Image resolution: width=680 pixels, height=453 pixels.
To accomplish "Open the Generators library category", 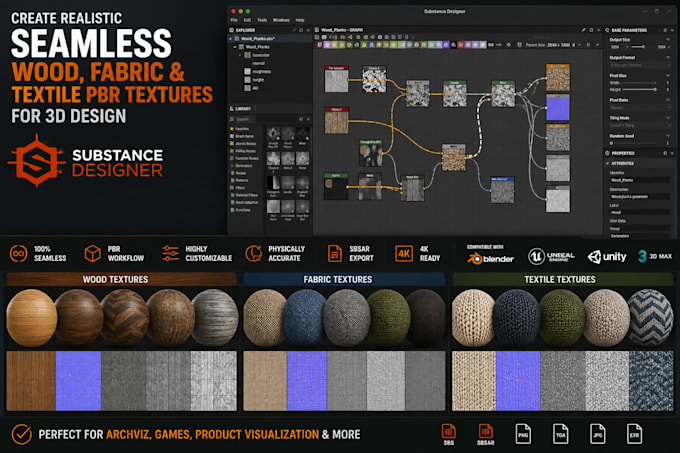I will [x=241, y=166].
